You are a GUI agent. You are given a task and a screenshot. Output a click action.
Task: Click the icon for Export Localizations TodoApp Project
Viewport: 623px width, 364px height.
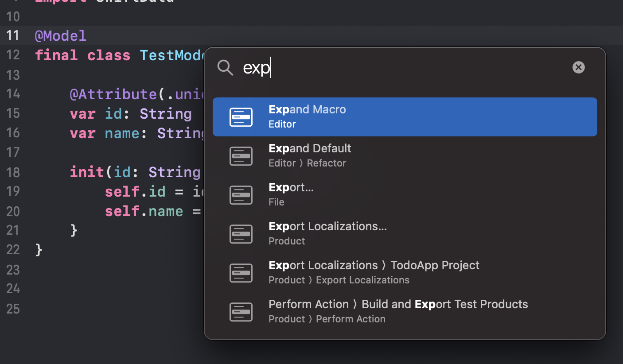241,273
